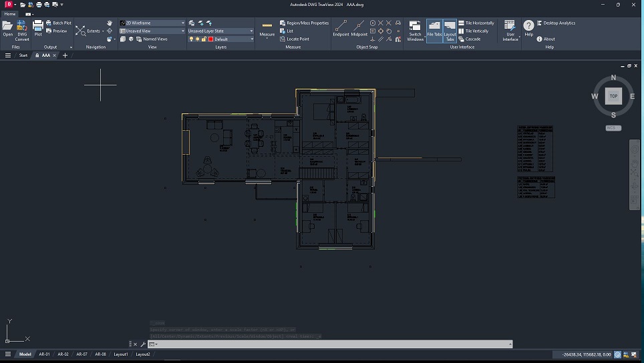Screen dimensions: 644x363
Task: Open Named Views manager
Action: tap(152, 39)
